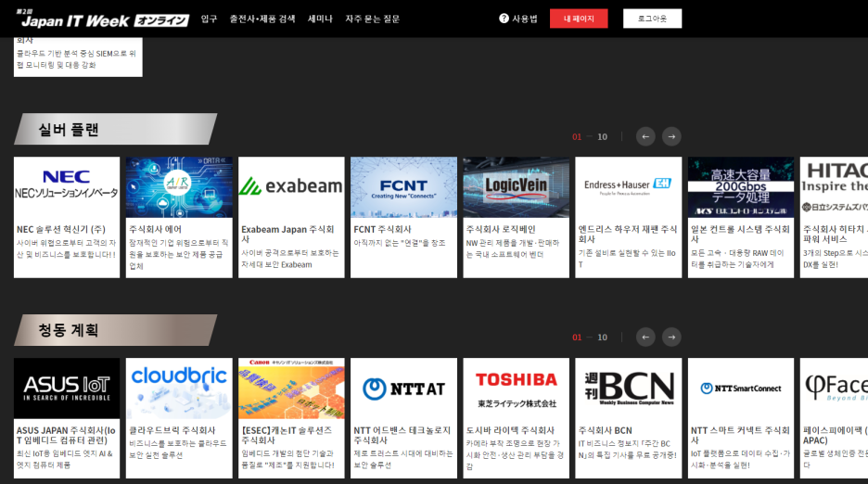Select NTT 스마트 커넥트 주식회사 title

[740, 435]
